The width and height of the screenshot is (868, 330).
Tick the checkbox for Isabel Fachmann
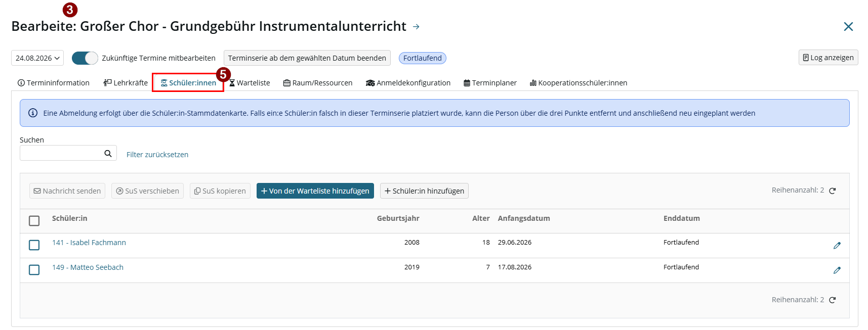pyautogui.click(x=34, y=245)
